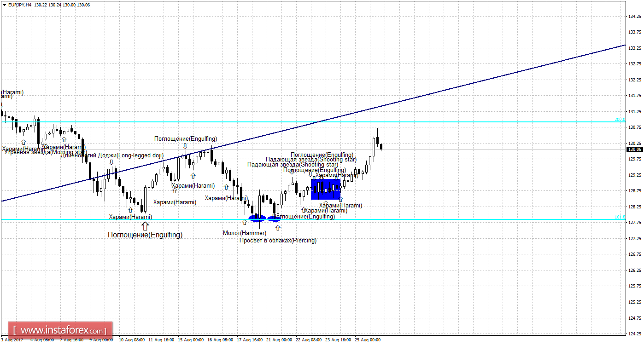Click the black triangle beside EURJPY,H4
Screen dimensions: 644x345
point(4,5)
